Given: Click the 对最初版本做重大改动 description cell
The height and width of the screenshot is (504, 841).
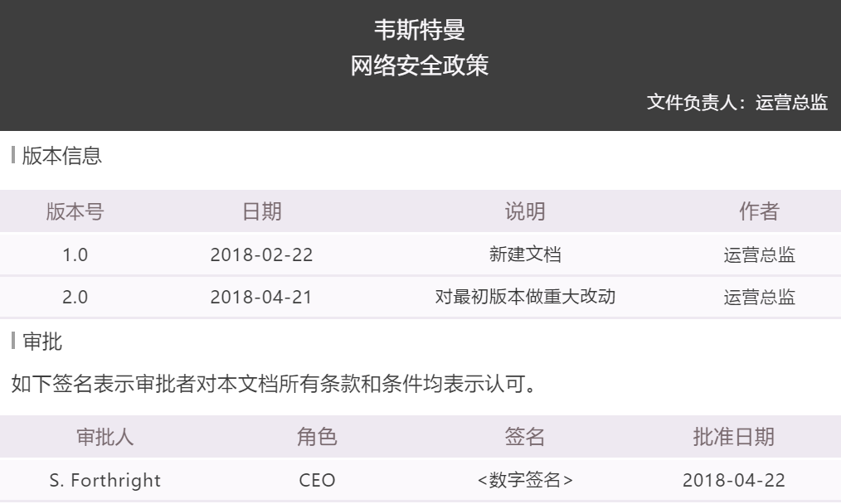Looking at the screenshot, I should (525, 298).
